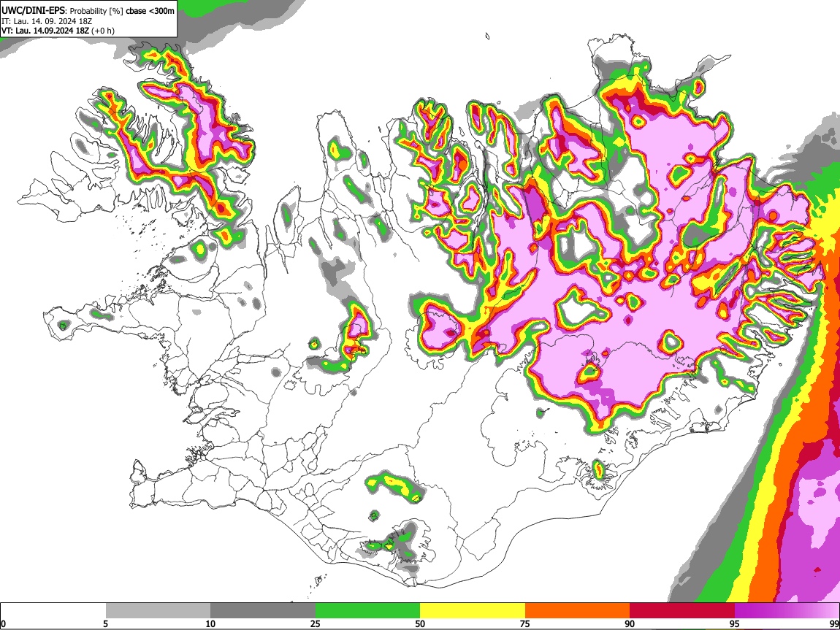The width and height of the screenshot is (840, 630).
Task: Click the 'VT: Lau. 14.09.2024 18Z' line
Action: point(45,31)
